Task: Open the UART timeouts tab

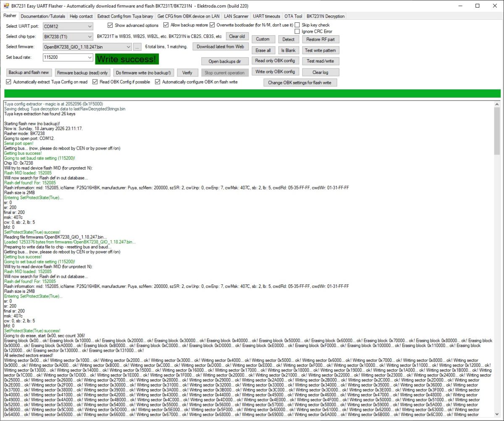Action: point(266,16)
